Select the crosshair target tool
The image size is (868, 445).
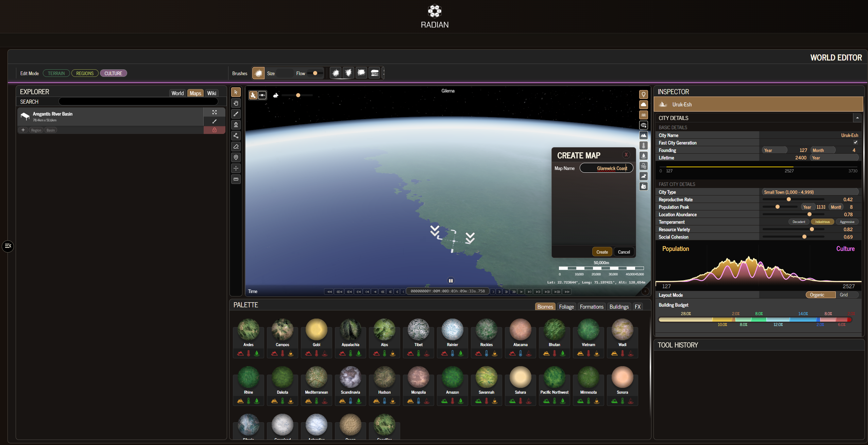pos(236,168)
